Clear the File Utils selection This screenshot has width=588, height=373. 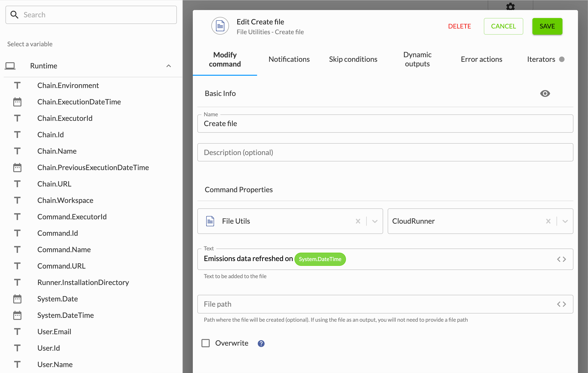(x=358, y=221)
